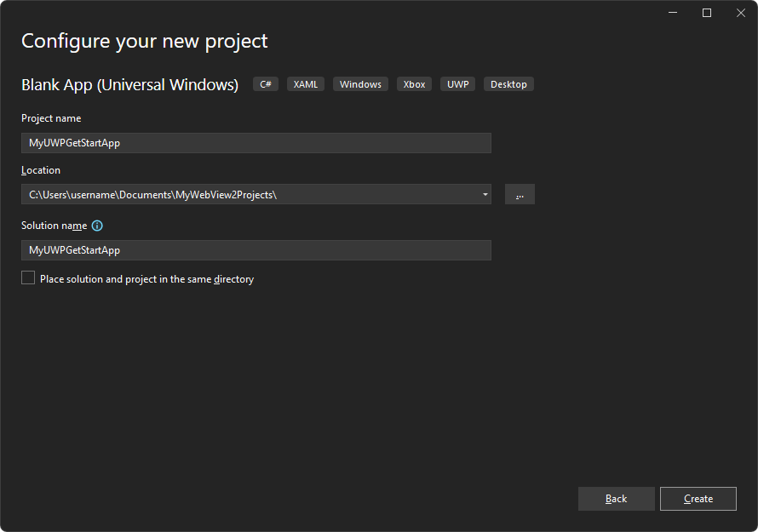Select the C# language tag

265,83
